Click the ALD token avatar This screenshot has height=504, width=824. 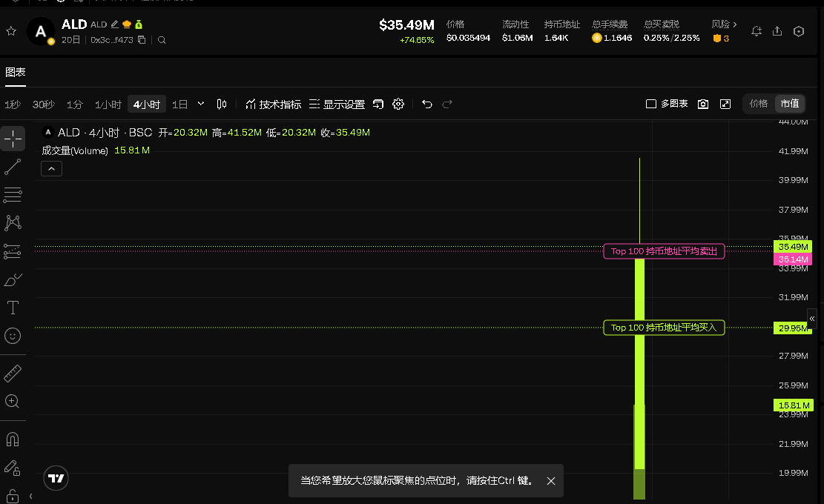click(x=41, y=31)
